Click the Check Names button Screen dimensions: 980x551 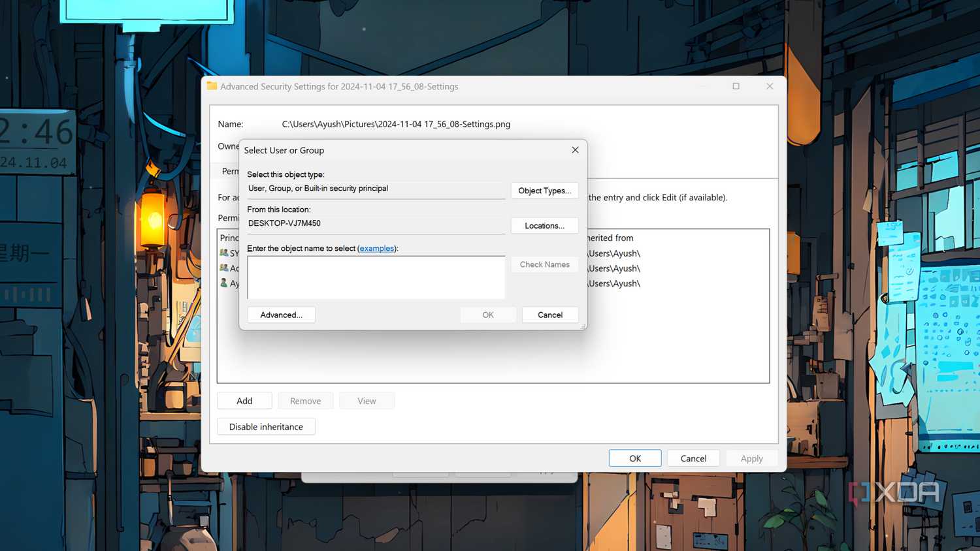point(544,264)
